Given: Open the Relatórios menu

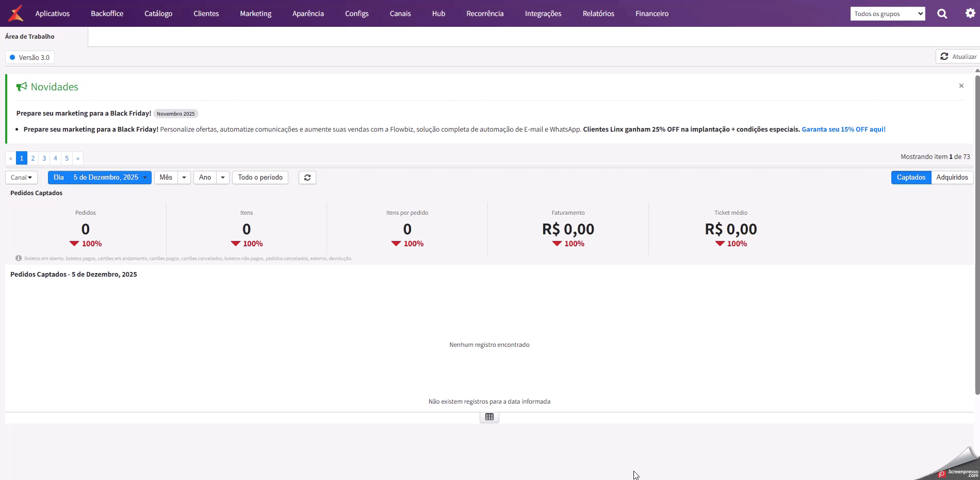Looking at the screenshot, I should tap(598, 14).
